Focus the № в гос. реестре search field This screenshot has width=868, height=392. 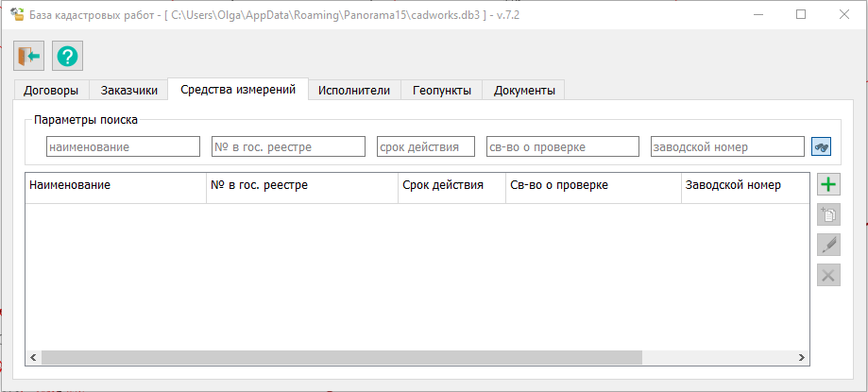(x=288, y=146)
